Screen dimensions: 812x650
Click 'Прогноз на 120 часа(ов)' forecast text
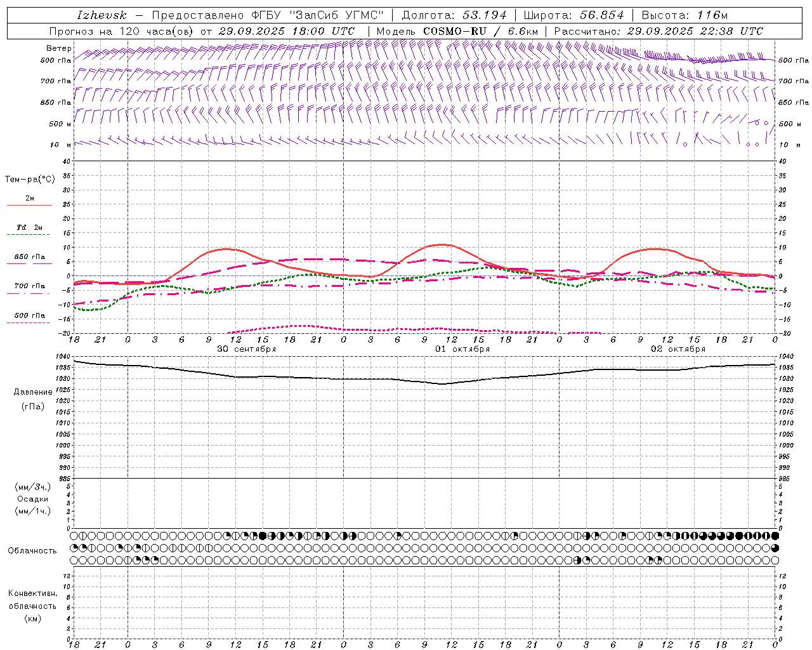(x=122, y=31)
